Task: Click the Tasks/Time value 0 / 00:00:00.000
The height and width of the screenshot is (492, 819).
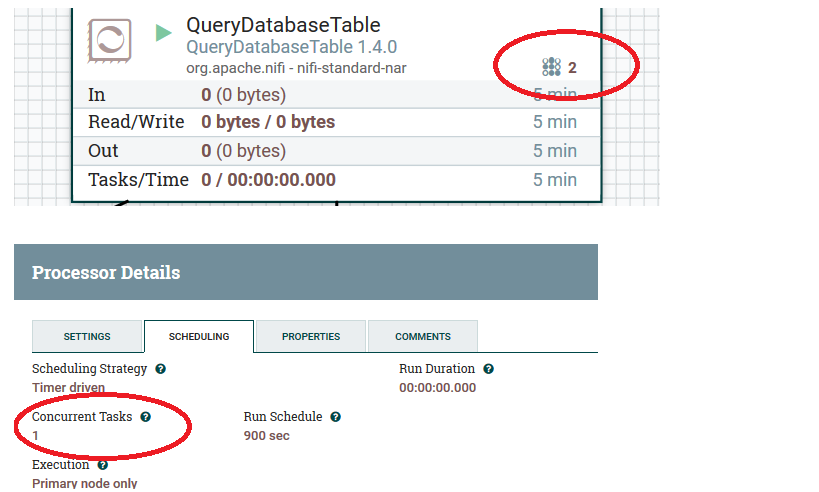Action: [268, 180]
